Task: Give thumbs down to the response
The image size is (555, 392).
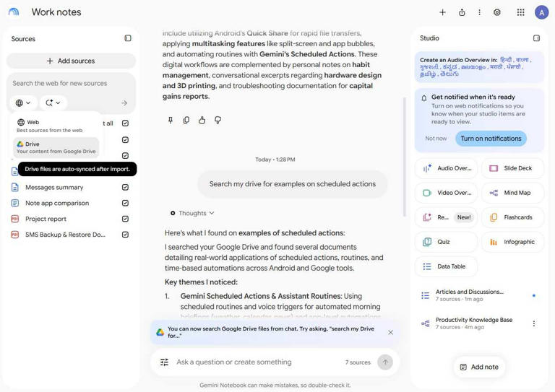Action: (218, 120)
